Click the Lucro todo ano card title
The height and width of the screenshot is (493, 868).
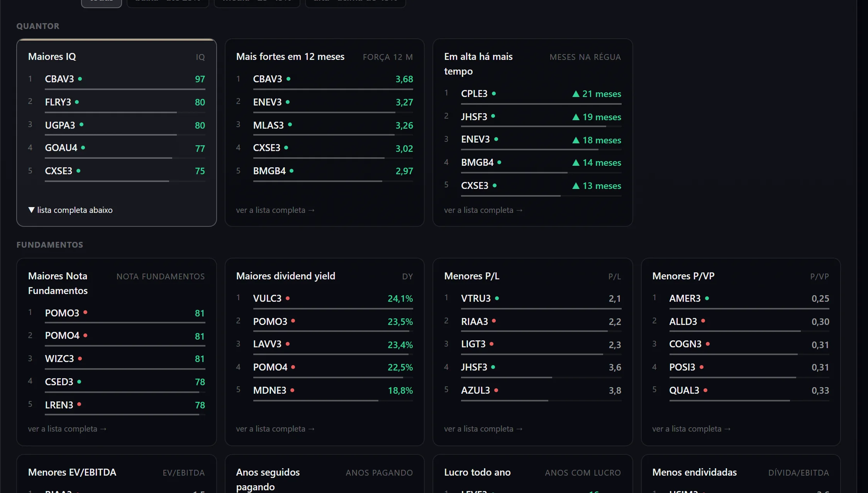(x=477, y=472)
